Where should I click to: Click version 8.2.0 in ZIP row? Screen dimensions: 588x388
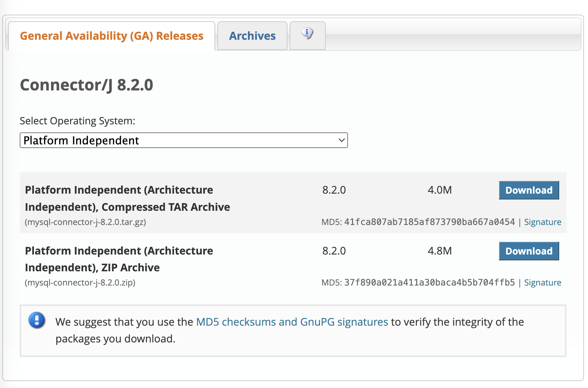[334, 251]
